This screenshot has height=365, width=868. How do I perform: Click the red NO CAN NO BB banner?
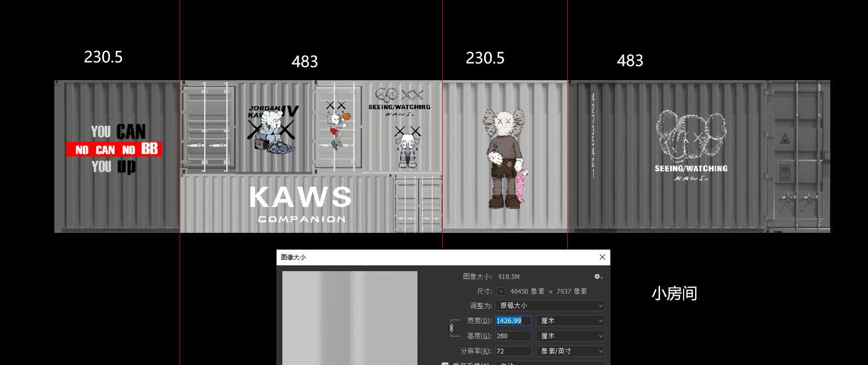[114, 149]
